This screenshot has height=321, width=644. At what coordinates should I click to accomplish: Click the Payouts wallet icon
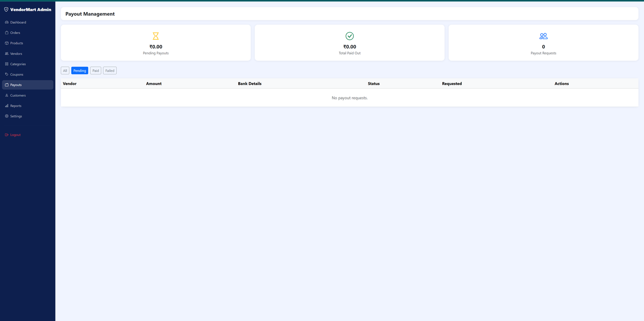pos(6,85)
